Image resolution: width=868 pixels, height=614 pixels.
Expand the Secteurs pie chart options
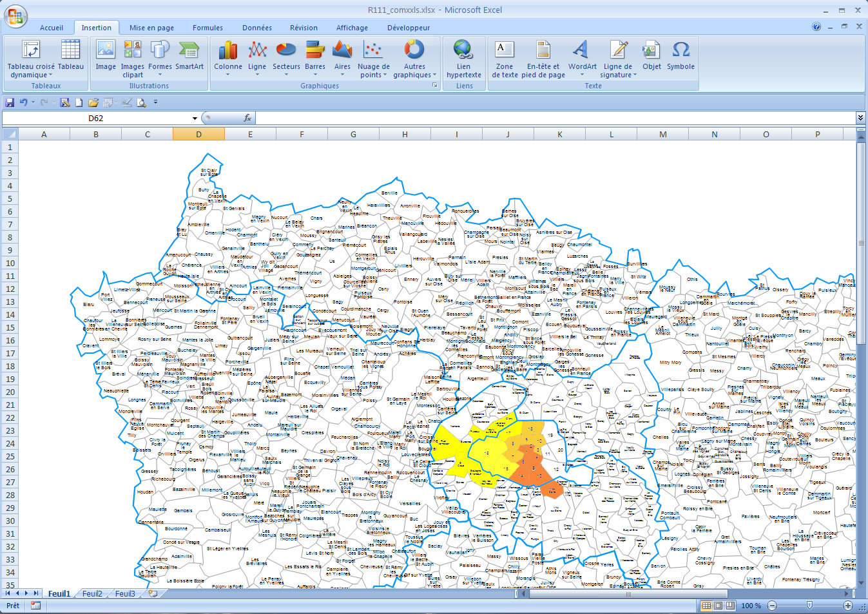click(286, 75)
